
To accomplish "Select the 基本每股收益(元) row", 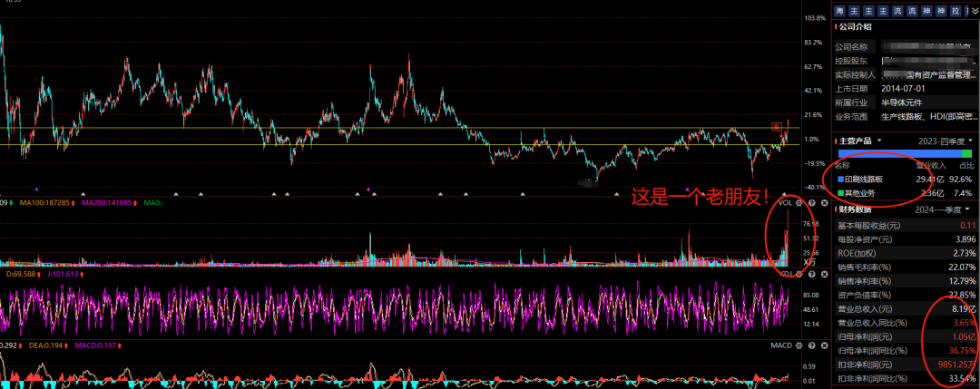I will [906, 226].
